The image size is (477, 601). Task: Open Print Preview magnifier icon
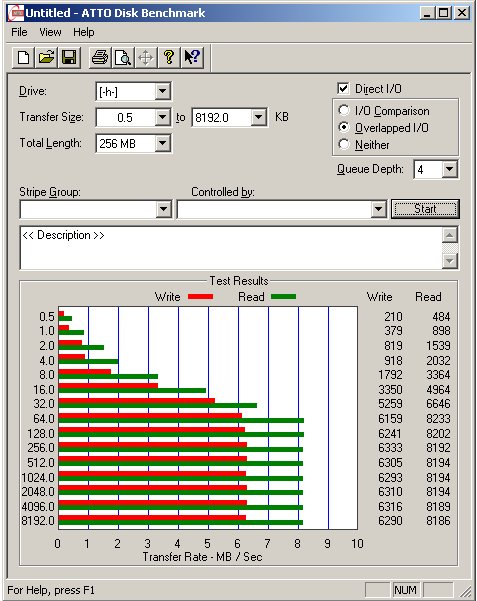click(123, 58)
